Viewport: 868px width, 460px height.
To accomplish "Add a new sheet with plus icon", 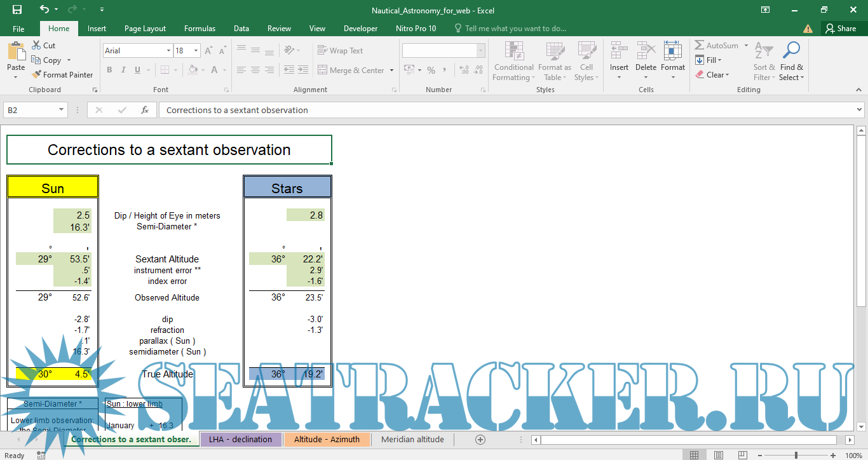I will pyautogui.click(x=480, y=440).
